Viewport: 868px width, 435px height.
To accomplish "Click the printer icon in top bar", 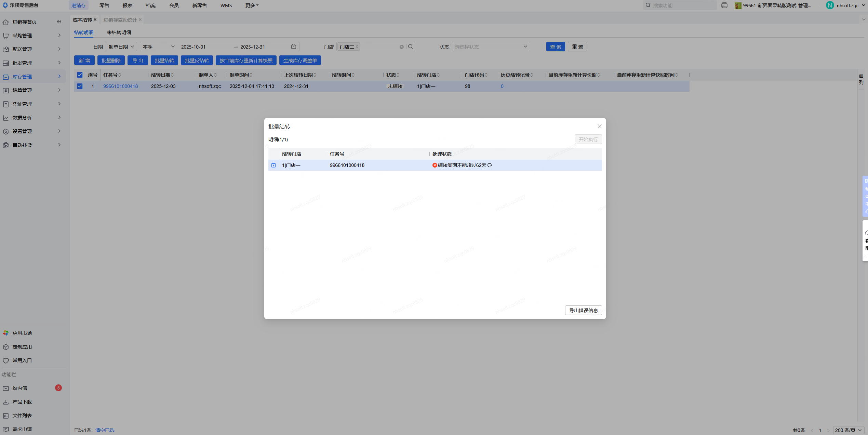I will tap(724, 5).
